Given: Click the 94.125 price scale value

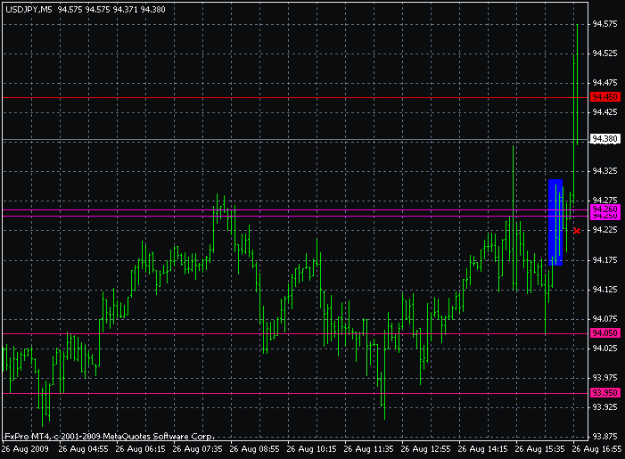Looking at the screenshot, I should 605,289.
